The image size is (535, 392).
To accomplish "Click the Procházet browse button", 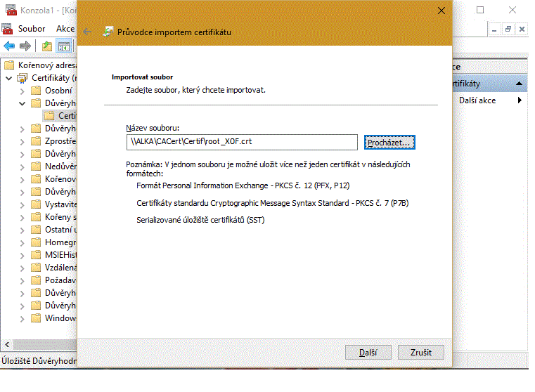I will click(390, 142).
